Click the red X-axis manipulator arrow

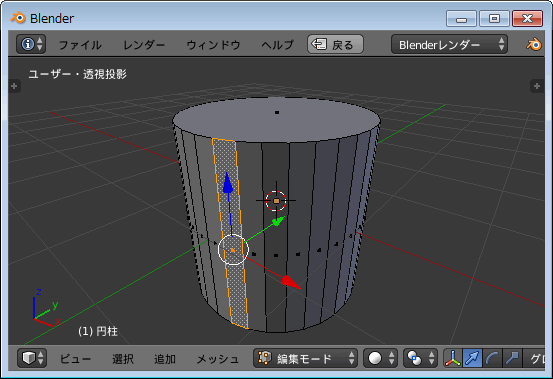(x=290, y=282)
